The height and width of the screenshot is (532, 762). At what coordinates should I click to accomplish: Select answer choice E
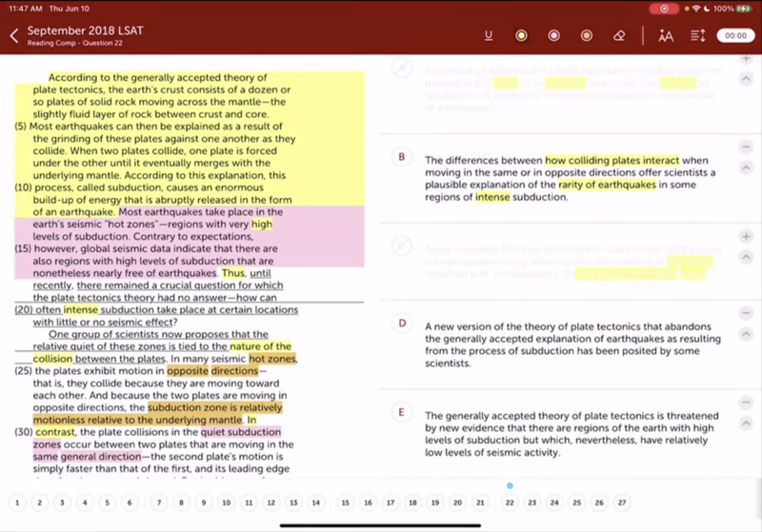pyautogui.click(x=402, y=412)
